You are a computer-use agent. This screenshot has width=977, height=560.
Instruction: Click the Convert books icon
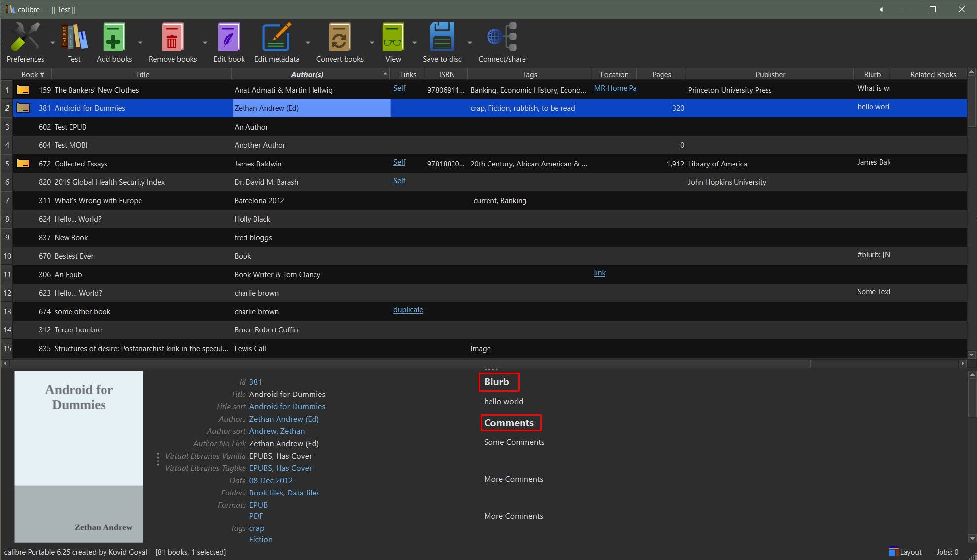340,37
